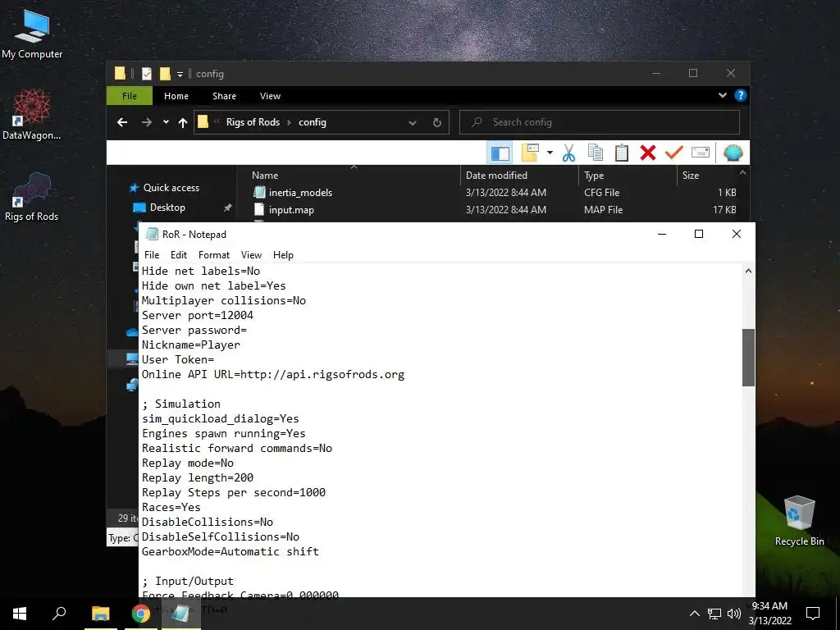Select the Recycle Bin desktop icon
The image size is (840, 630).
799,521
